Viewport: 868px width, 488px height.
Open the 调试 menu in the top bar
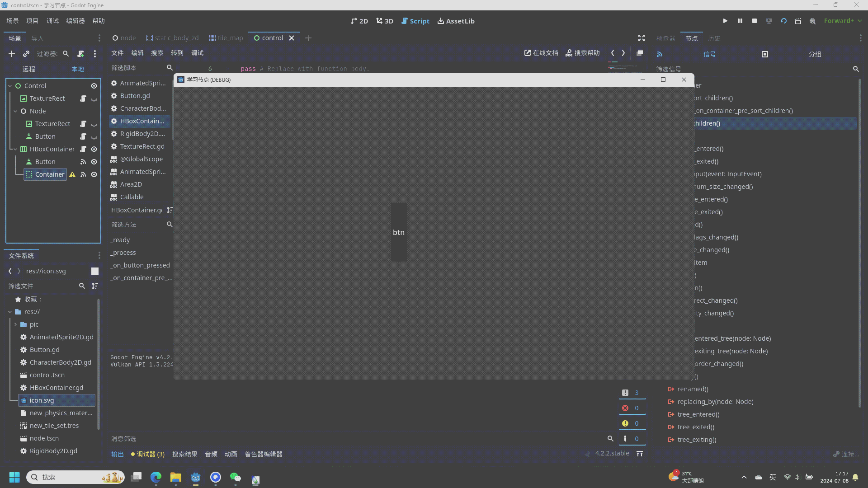52,21
